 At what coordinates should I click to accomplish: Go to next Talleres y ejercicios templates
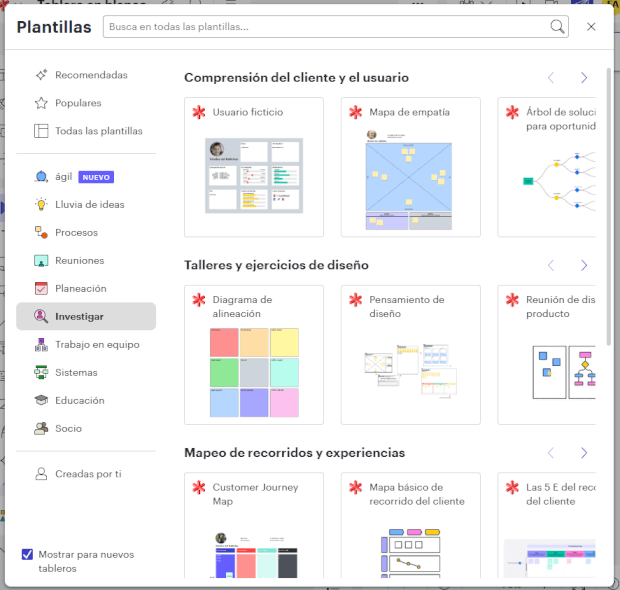point(584,265)
